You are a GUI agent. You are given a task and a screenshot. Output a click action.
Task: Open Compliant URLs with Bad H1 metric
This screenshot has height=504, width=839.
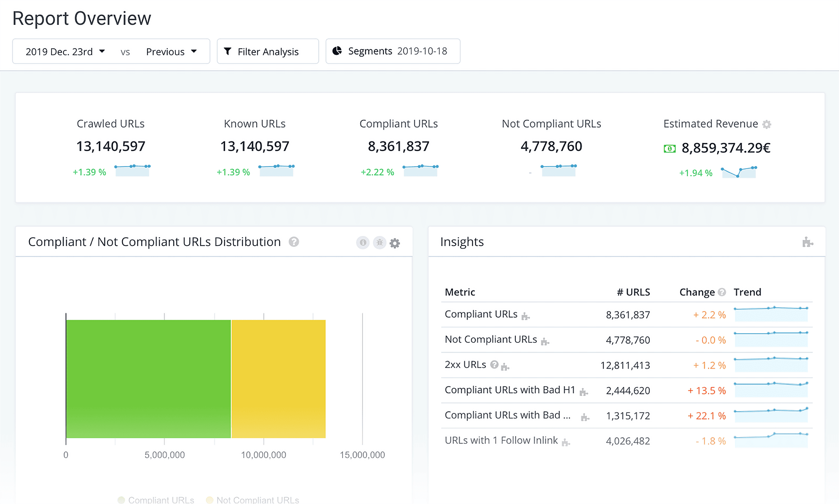coord(510,390)
